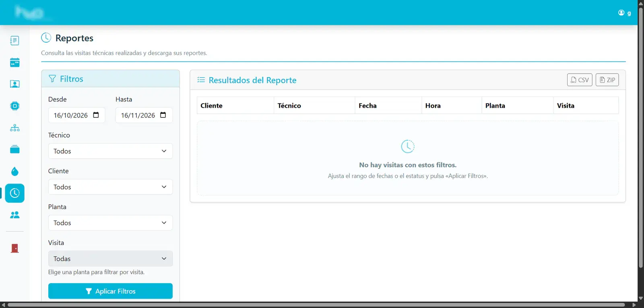Click the horizontal scrollbar at the bottom
The height and width of the screenshot is (308, 644).
(316, 305)
